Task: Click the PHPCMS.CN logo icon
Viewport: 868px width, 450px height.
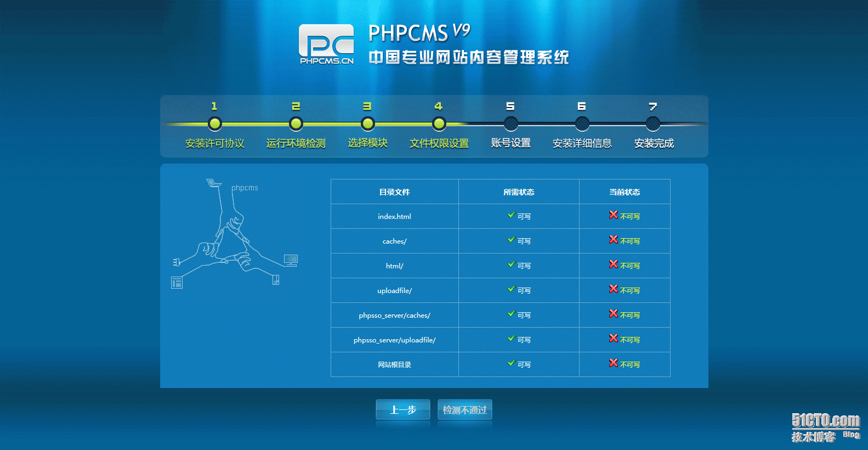Action: tap(326, 44)
